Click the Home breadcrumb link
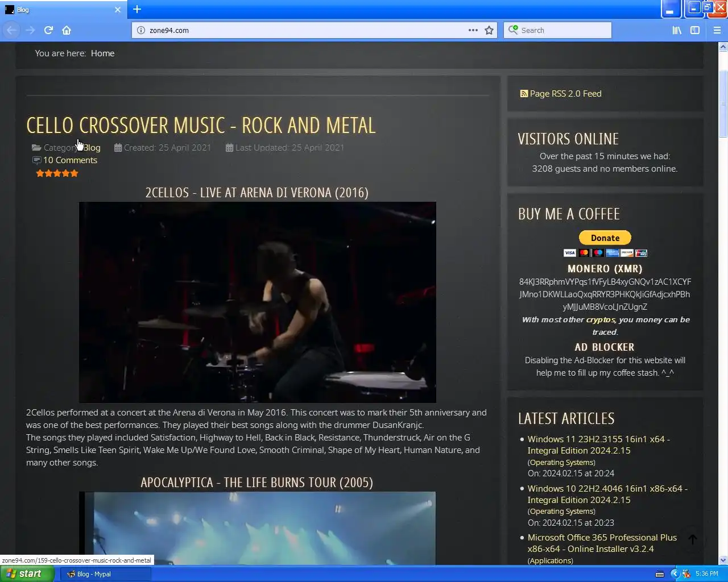 pos(102,53)
